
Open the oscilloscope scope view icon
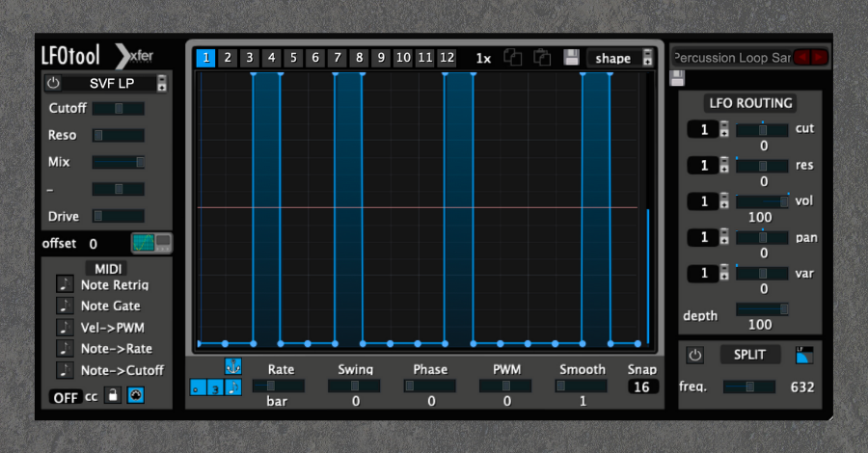coord(151,243)
